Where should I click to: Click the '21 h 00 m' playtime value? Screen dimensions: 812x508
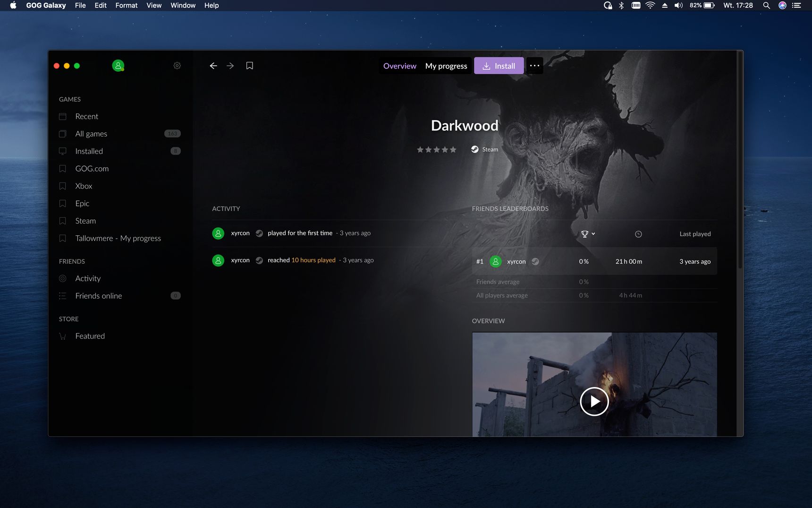click(x=629, y=261)
